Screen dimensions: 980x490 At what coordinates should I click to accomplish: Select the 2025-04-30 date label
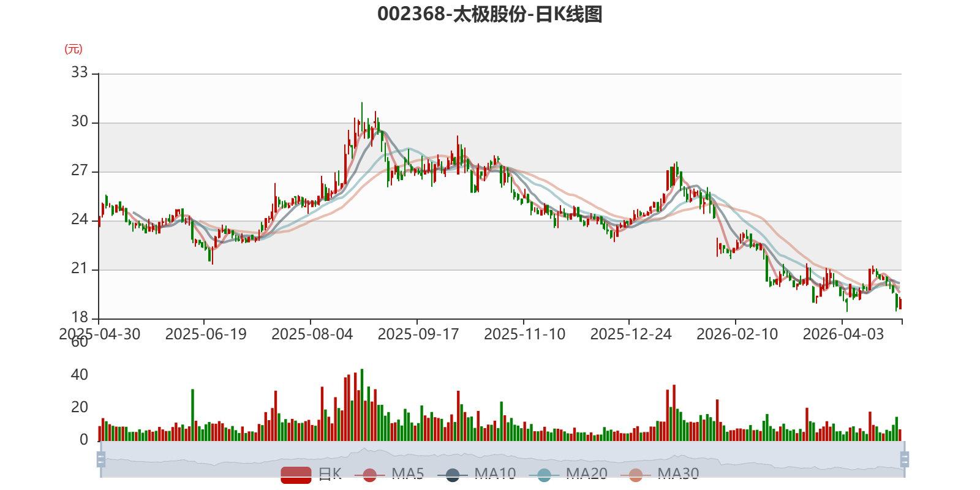[x=100, y=334]
